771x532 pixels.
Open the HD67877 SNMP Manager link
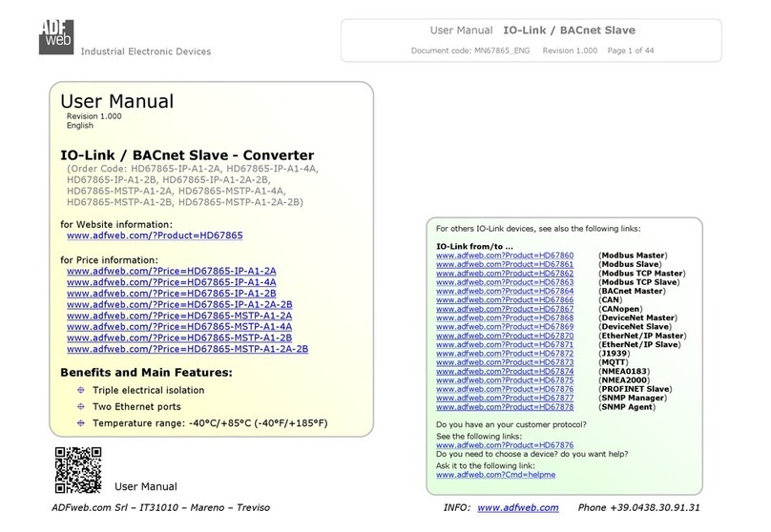(x=505, y=398)
